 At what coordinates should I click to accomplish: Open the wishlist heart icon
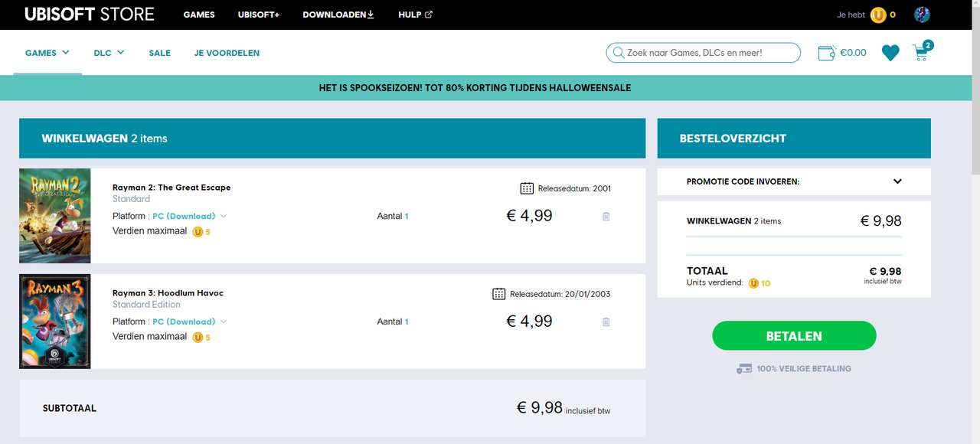[x=890, y=53]
